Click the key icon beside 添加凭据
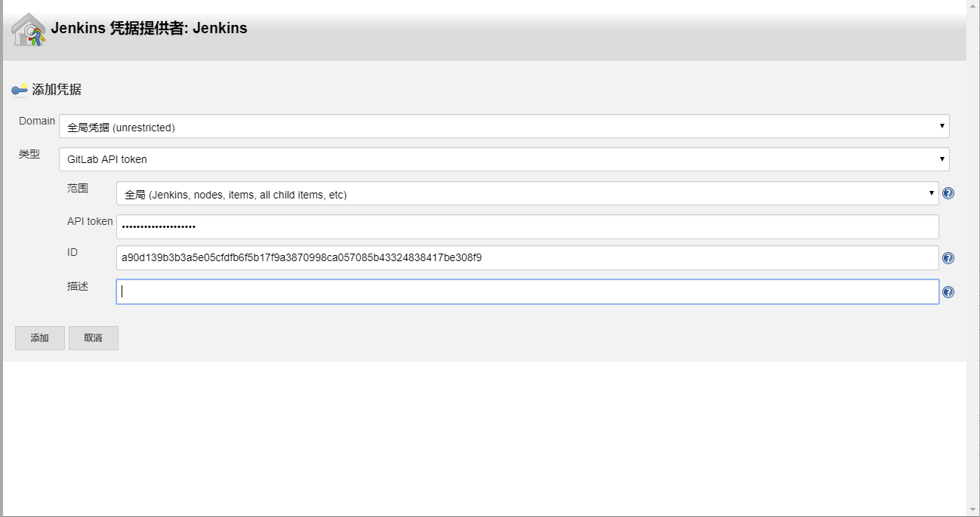980x517 pixels. click(20, 90)
